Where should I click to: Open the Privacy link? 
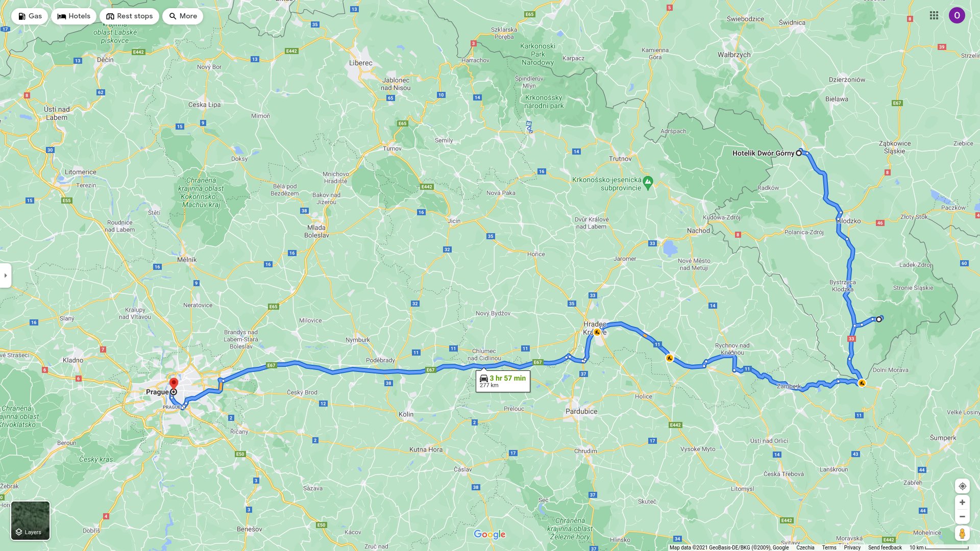point(852,547)
